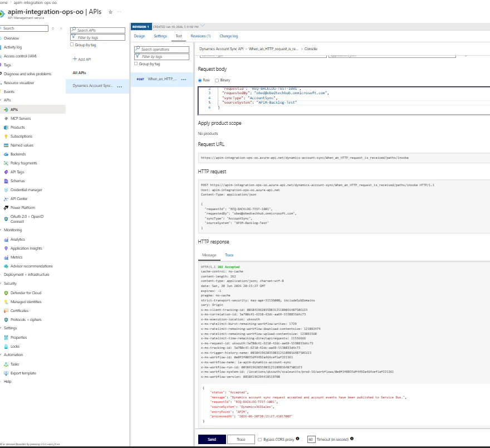Switch to the Settings tab
490x448 pixels.
point(160,36)
